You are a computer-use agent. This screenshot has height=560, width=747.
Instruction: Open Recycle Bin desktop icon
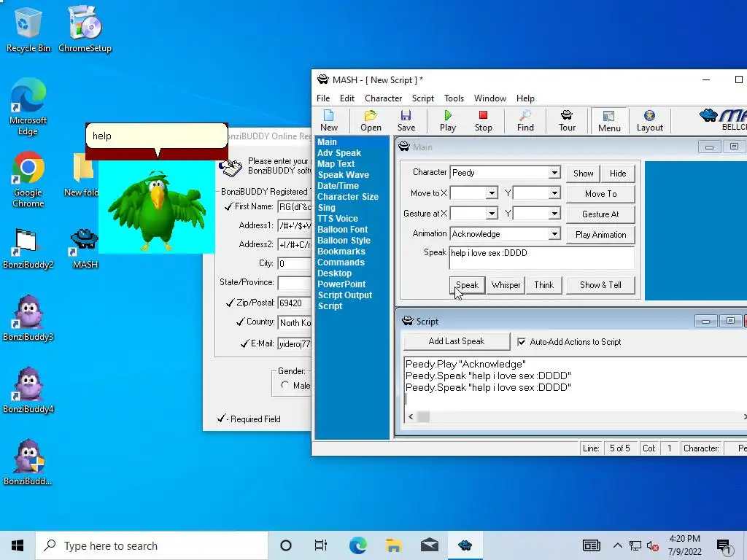[28, 29]
